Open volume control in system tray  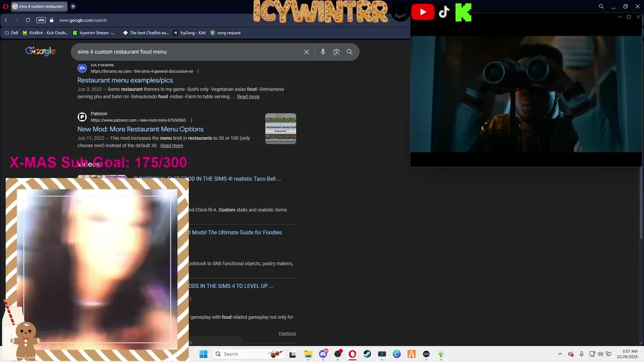(600, 354)
